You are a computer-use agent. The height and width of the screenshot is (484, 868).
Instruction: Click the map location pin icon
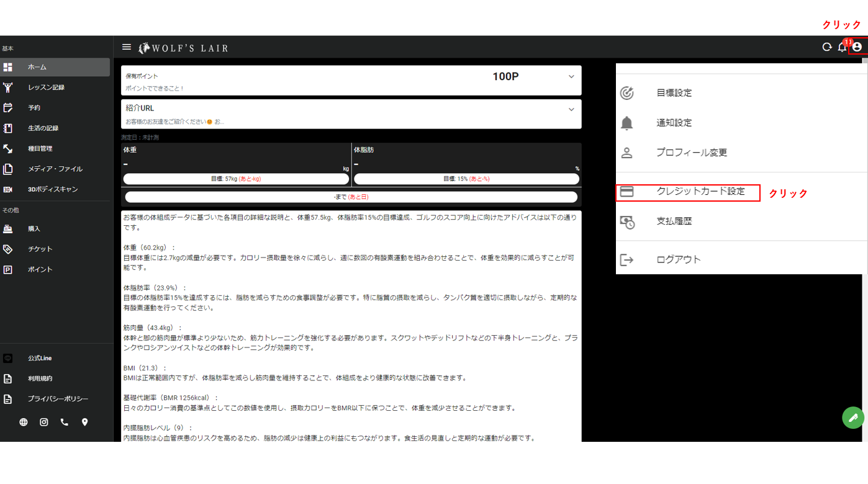pyautogui.click(x=85, y=422)
